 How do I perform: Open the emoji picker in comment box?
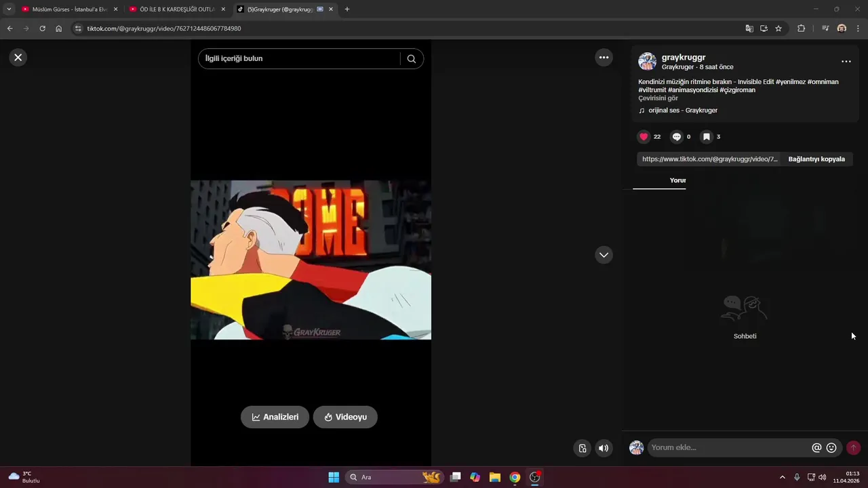[831, 448]
